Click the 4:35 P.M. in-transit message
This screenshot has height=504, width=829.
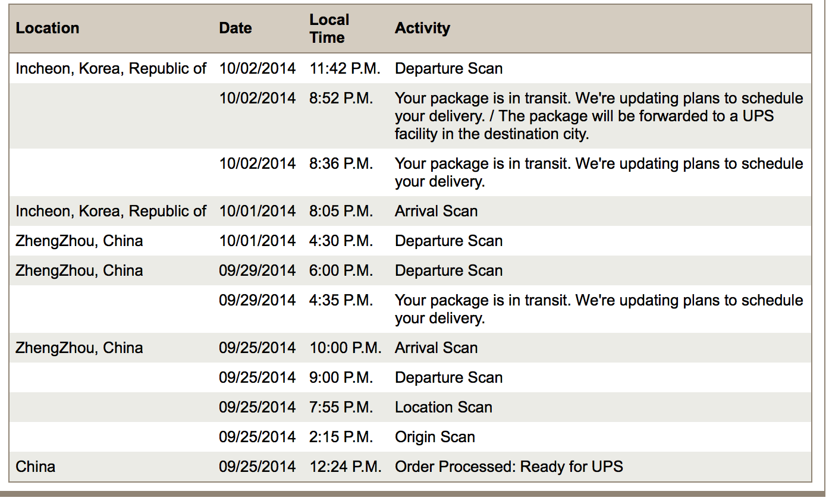pyautogui.click(x=599, y=309)
